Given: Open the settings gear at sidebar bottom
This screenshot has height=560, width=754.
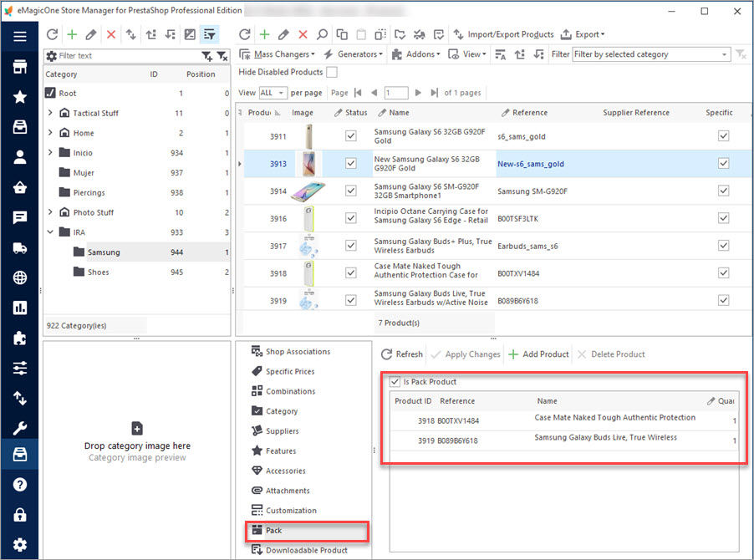Looking at the screenshot, I should point(20,545).
